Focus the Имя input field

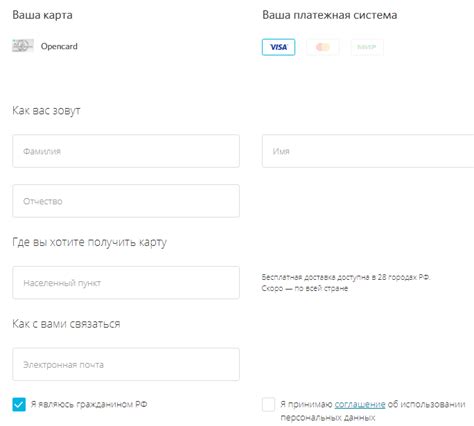tap(368, 151)
